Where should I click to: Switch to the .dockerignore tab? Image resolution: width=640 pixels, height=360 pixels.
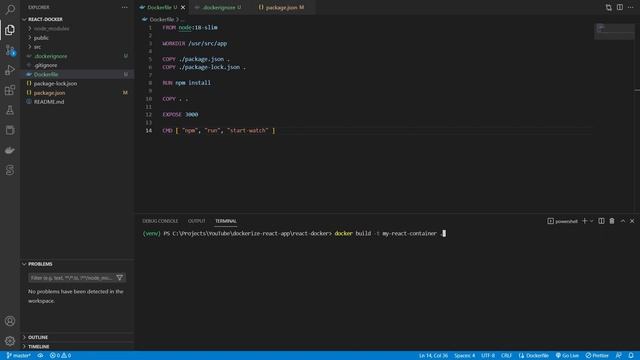pyautogui.click(x=219, y=7)
